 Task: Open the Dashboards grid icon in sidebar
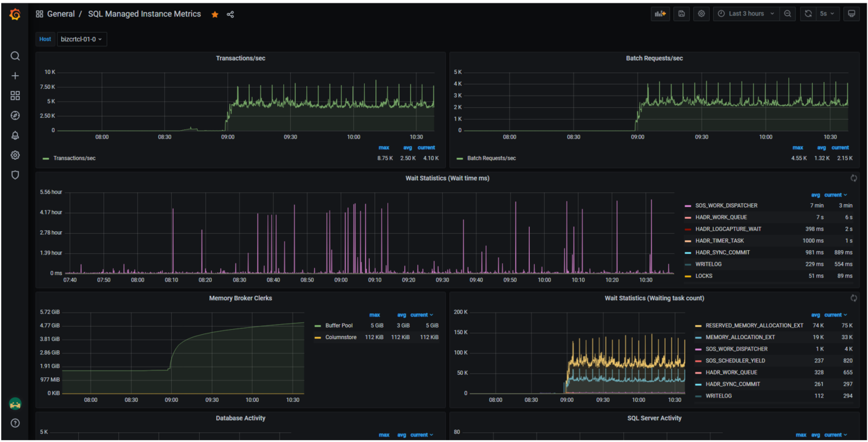click(x=15, y=96)
